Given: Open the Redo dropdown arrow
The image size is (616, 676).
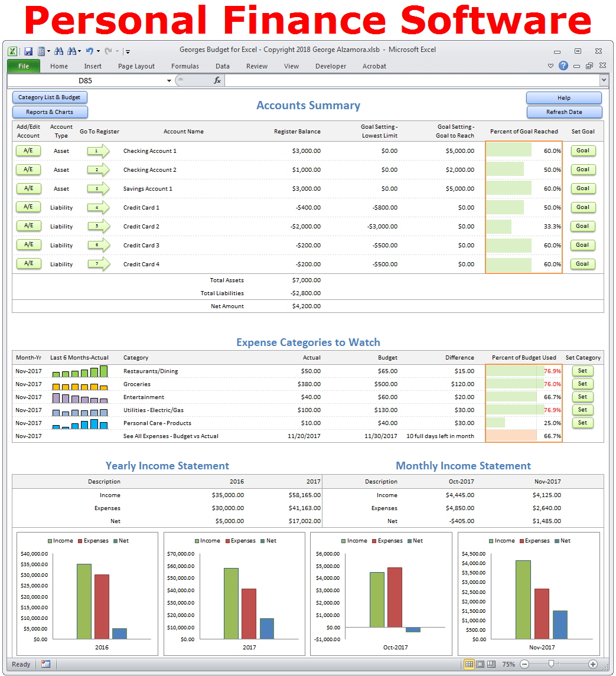Looking at the screenshot, I should 117,51.
